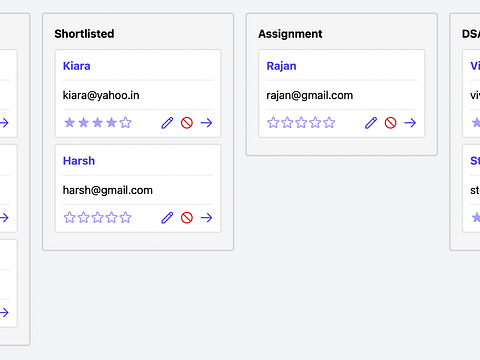Click the Shortlisted column heading
The width and height of the screenshot is (480, 360).
point(84,34)
